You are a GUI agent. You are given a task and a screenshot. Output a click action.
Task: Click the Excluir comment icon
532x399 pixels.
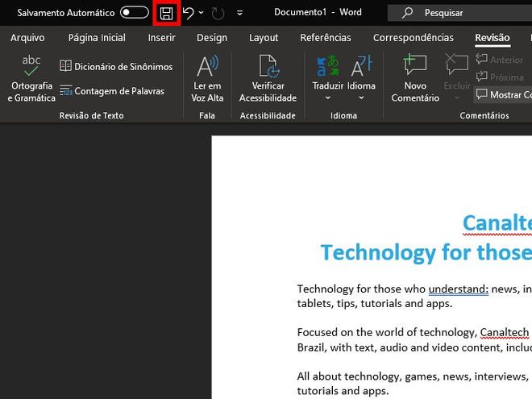pos(457,64)
